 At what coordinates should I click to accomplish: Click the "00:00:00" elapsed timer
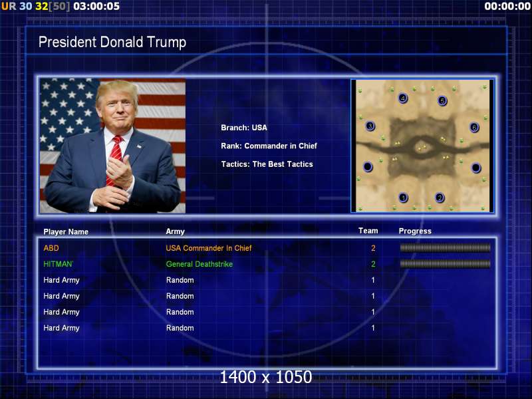tap(507, 6)
